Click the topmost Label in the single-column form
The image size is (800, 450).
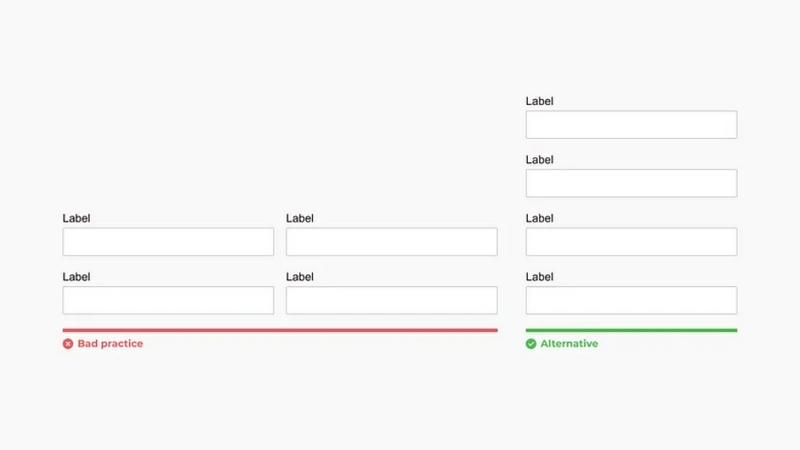pyautogui.click(x=540, y=102)
